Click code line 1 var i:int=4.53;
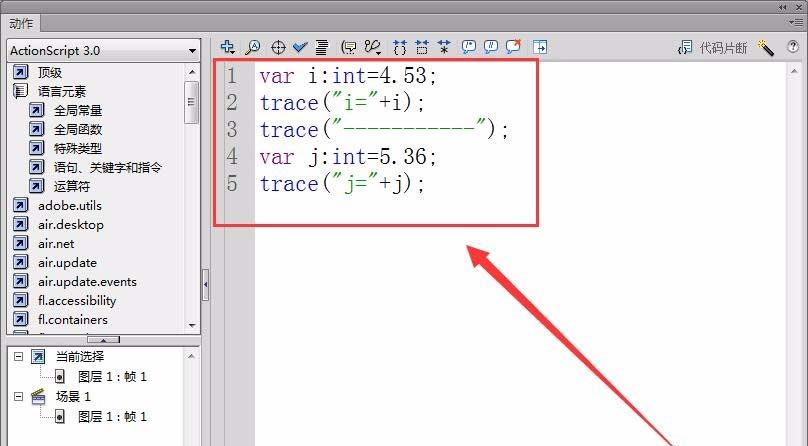 348,76
